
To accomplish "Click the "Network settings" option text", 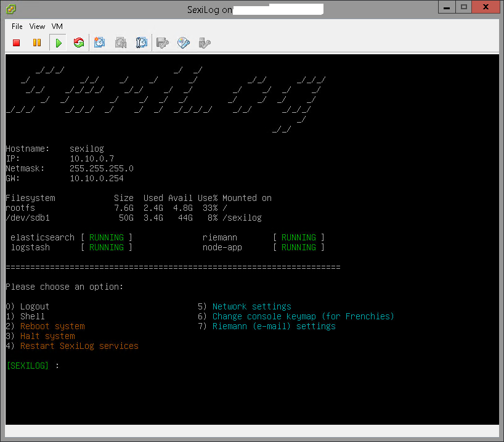I will click(x=251, y=306).
